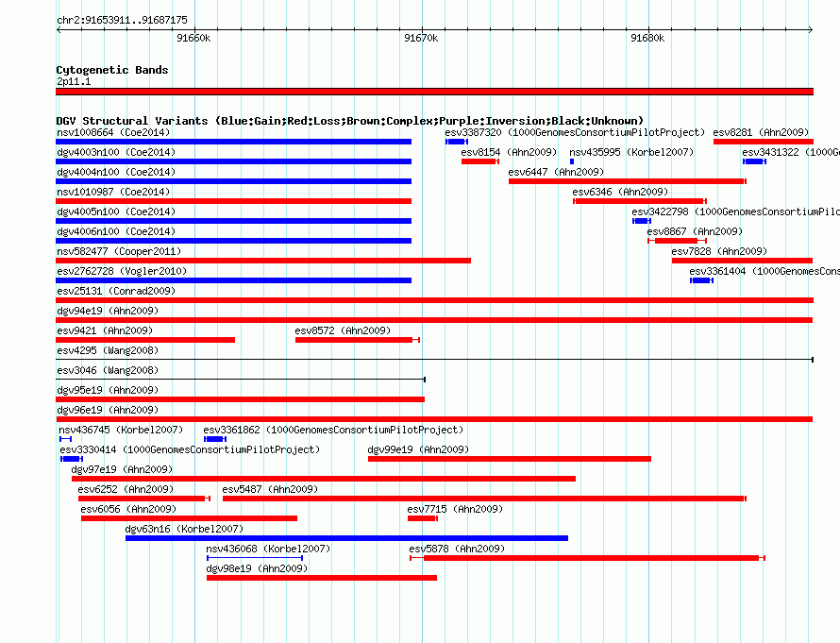Click the 2p11.1 cytogenetic band bar
840x643 pixels.
(x=434, y=92)
